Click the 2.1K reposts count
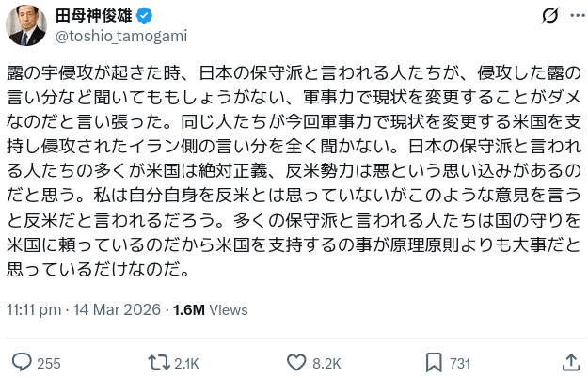 tap(186, 363)
